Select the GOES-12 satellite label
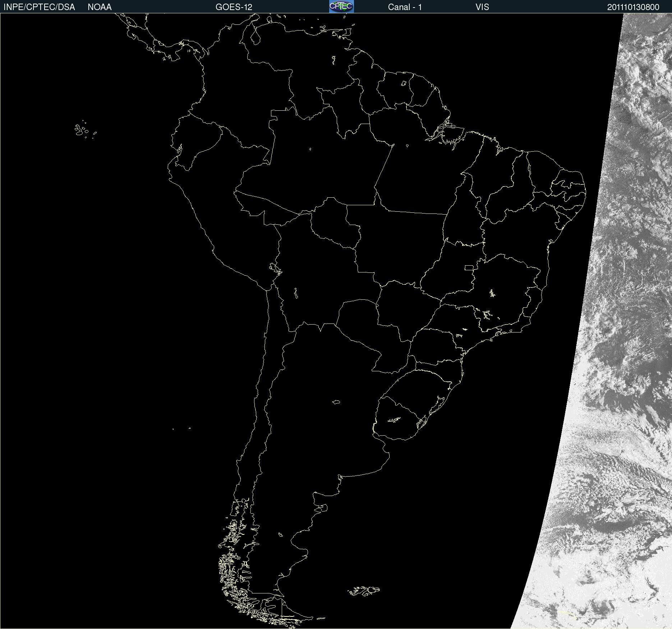 (234, 7)
